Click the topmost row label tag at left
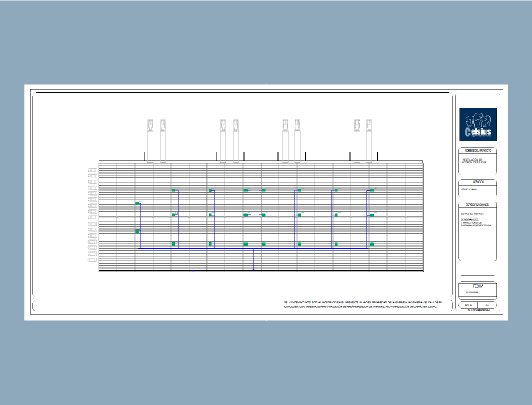The image size is (532, 405). [93, 170]
